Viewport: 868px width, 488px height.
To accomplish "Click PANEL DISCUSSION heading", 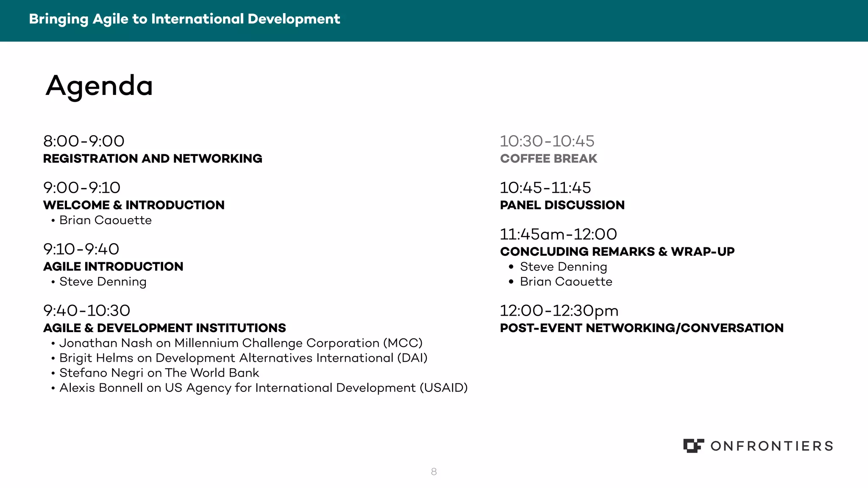I will (x=562, y=205).
